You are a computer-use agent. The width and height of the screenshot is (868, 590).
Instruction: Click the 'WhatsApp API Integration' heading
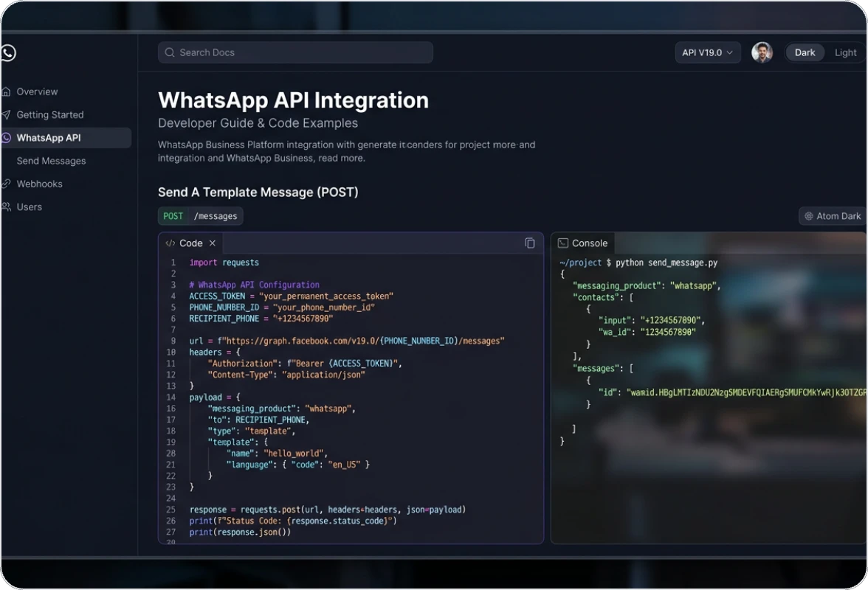click(x=294, y=100)
